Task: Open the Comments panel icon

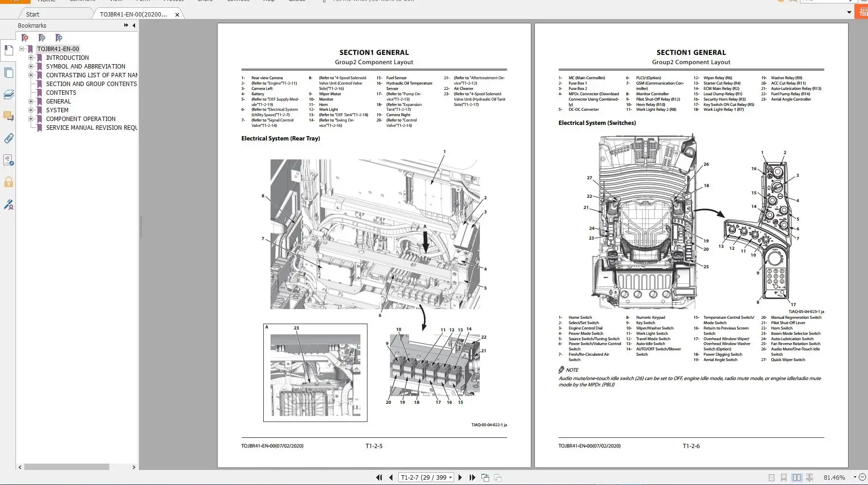Action: tap(8, 116)
